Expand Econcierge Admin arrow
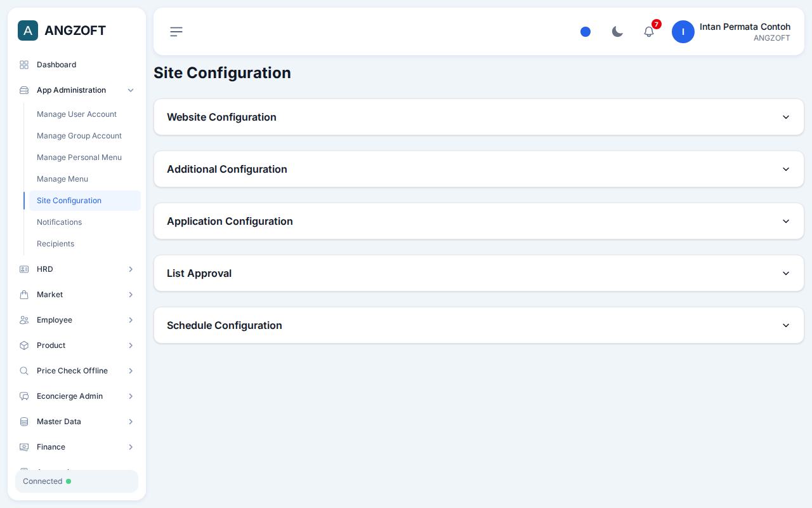This screenshot has height=508, width=812. (x=131, y=396)
